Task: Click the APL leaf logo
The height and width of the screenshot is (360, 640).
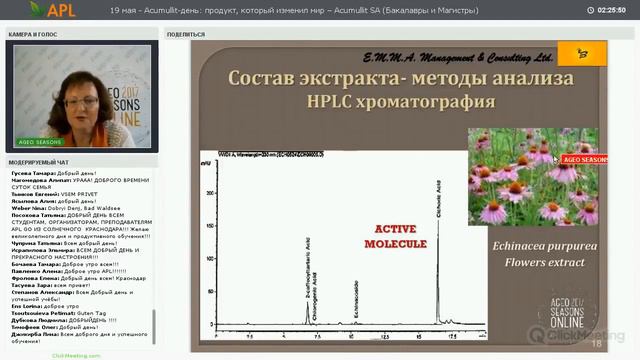Action: point(53,9)
